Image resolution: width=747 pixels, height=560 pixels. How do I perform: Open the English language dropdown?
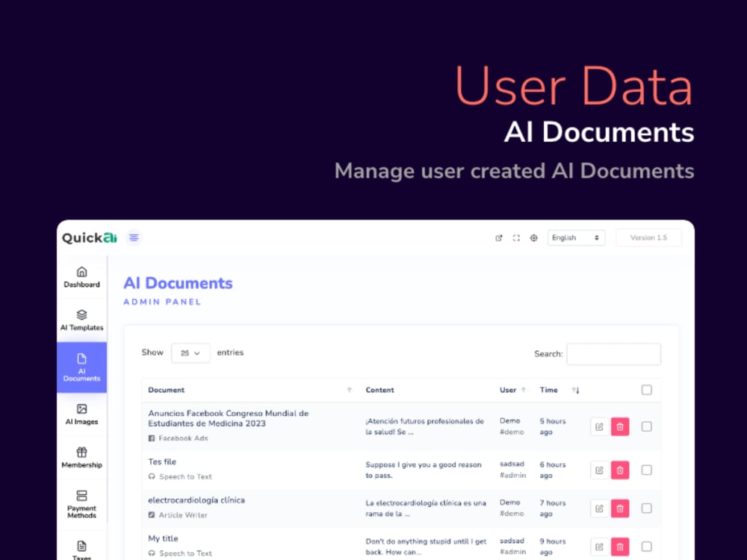tap(576, 237)
